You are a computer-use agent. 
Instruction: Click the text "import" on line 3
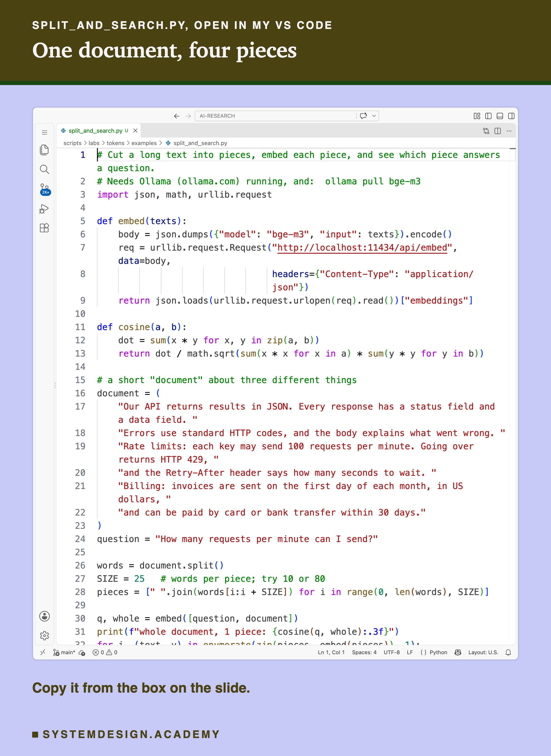[x=113, y=195]
